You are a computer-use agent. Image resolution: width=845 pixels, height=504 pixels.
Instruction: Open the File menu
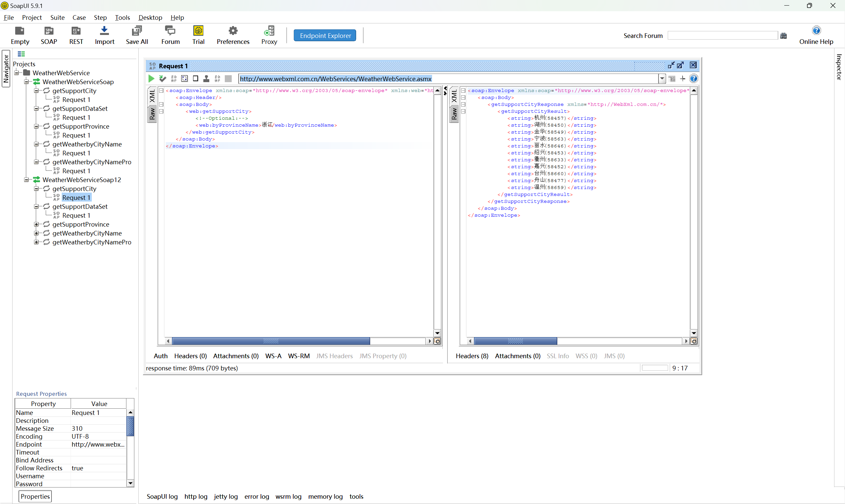(x=9, y=17)
